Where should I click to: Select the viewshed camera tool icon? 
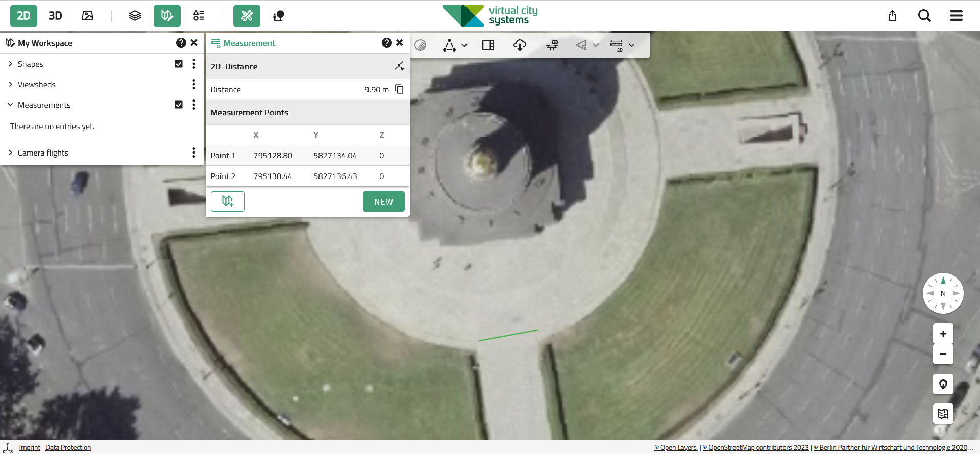tap(581, 45)
